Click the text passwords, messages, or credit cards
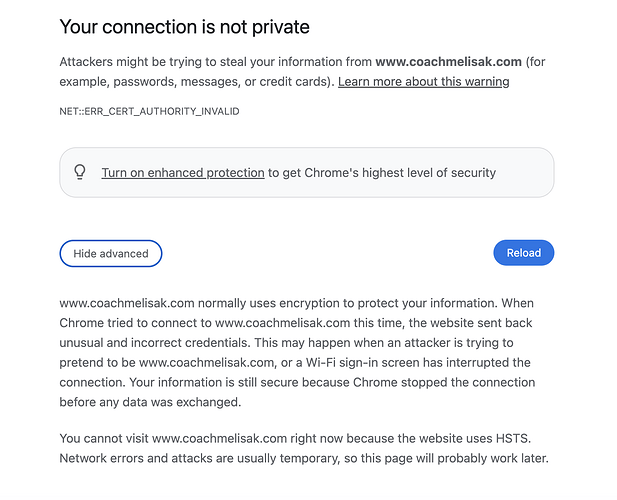The image size is (617, 500). coord(221,81)
